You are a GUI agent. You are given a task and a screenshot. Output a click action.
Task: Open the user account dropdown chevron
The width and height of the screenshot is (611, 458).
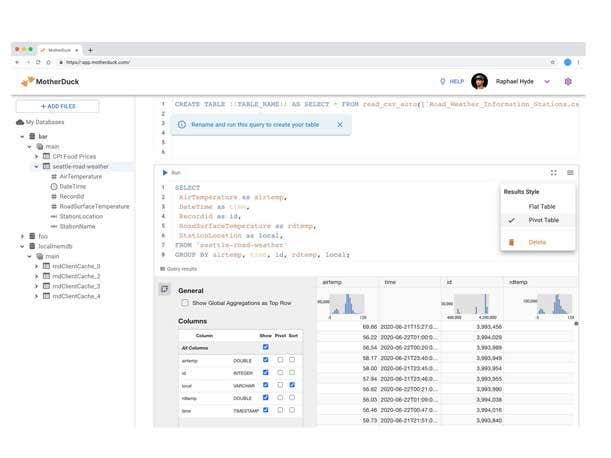tap(547, 82)
